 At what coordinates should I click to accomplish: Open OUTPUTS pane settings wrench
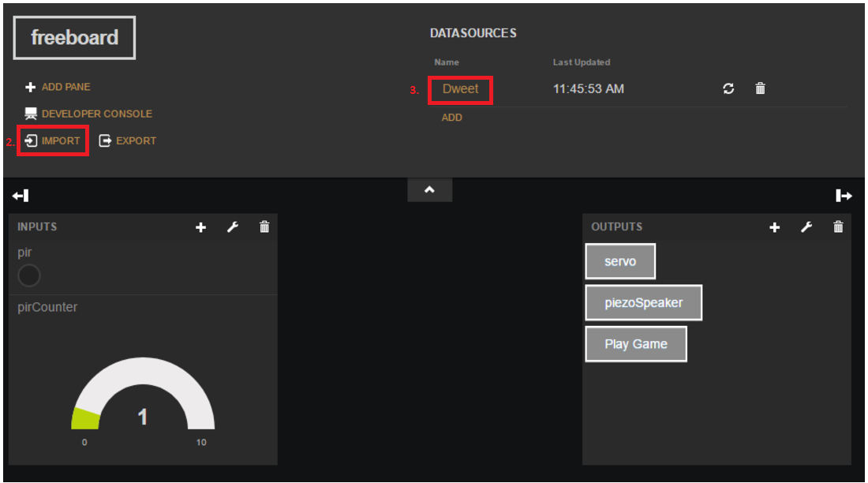tap(806, 227)
